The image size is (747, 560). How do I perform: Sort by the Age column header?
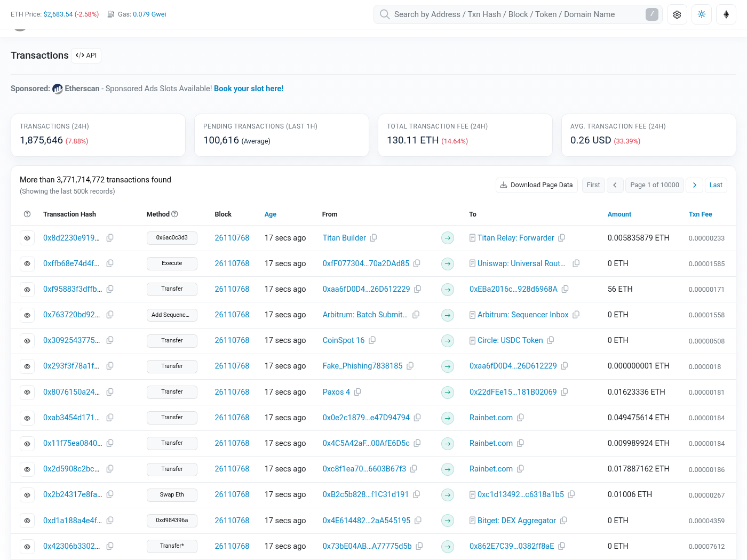(271, 214)
